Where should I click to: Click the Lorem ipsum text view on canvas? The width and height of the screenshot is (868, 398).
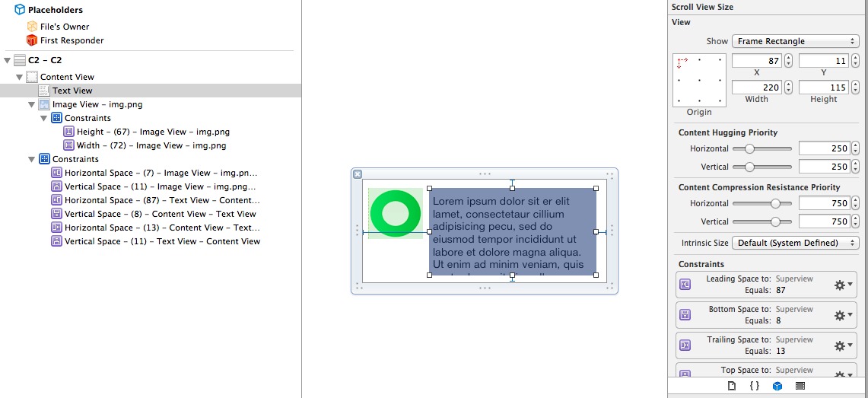[513, 231]
